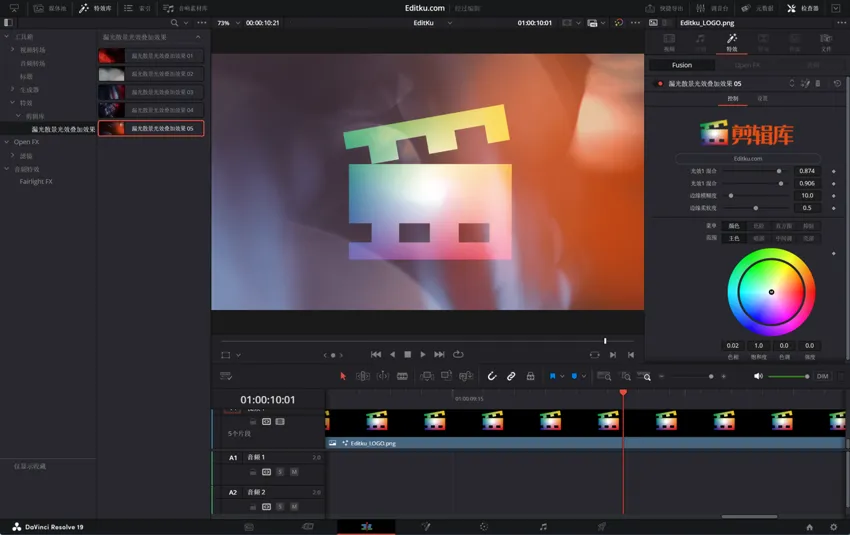This screenshot has height=535, width=850.
Task: Expand the 视频转场 tree item
Action: [x=13, y=49]
